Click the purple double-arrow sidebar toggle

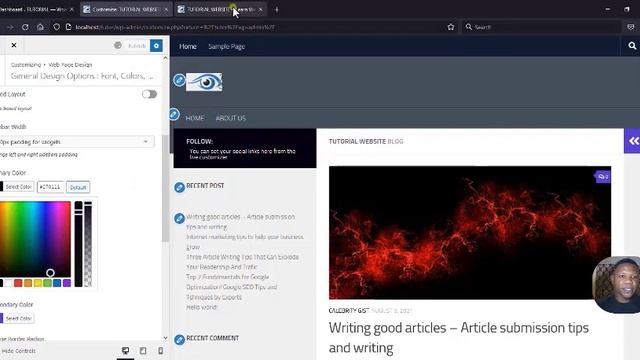[x=632, y=141]
